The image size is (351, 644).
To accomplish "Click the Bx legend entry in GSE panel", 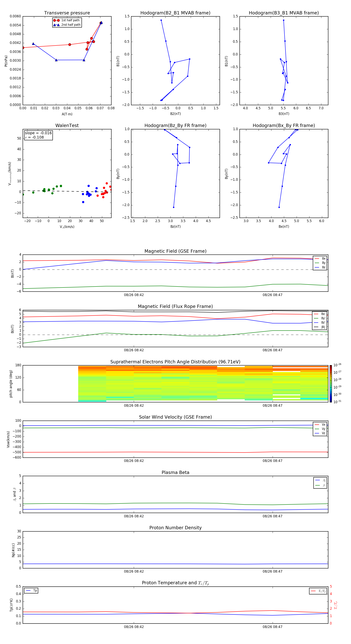I will (320, 259).
